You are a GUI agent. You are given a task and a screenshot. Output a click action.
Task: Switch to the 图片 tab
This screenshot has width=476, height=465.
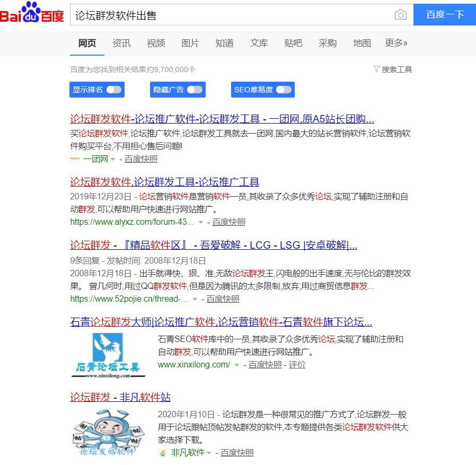coord(190,43)
